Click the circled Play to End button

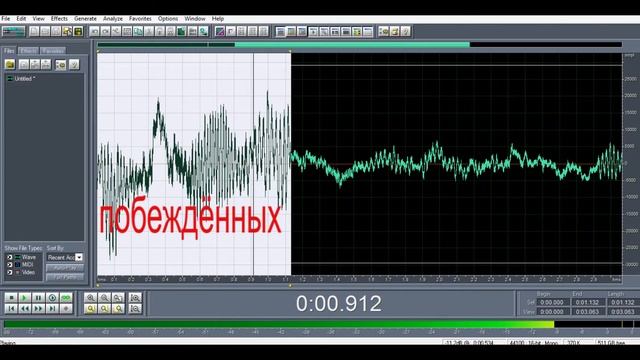[52, 298]
